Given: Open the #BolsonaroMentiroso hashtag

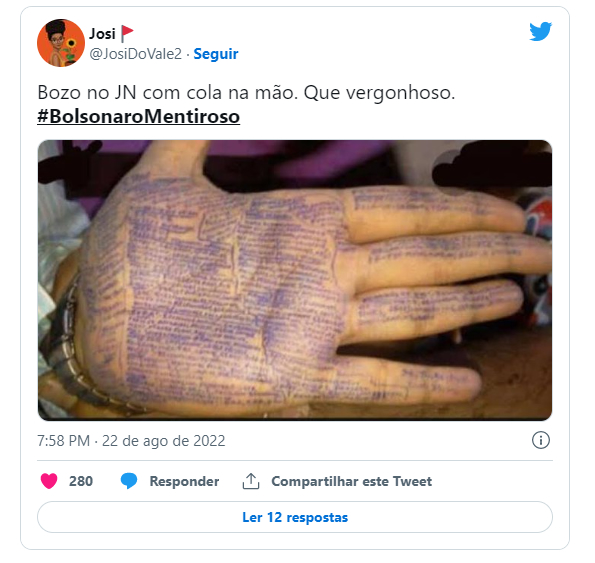Looking at the screenshot, I should tap(139, 116).
